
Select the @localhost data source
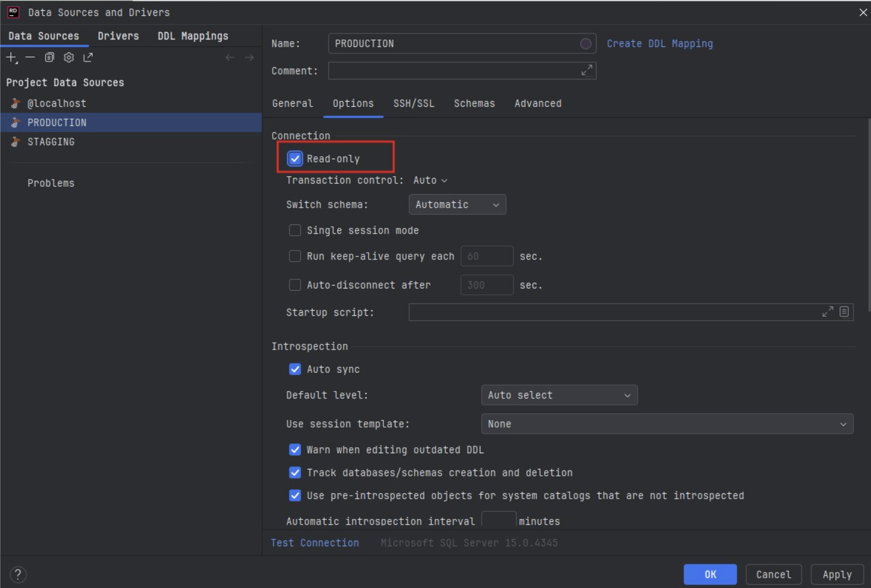click(x=131, y=103)
